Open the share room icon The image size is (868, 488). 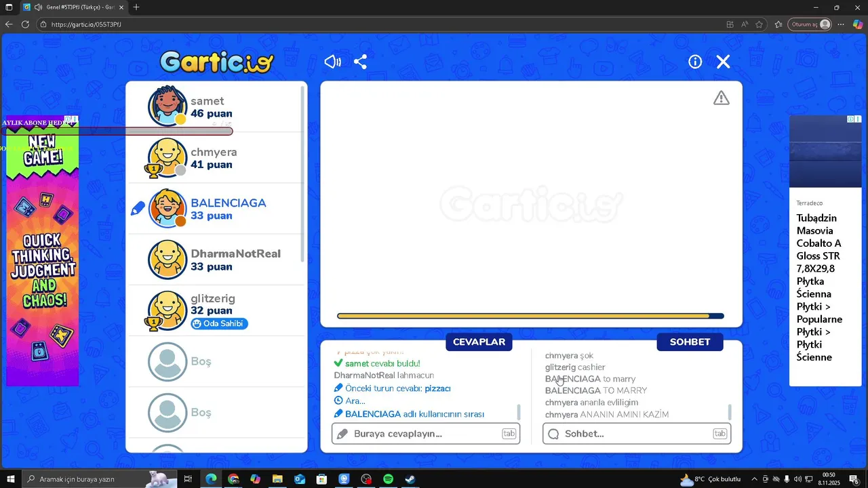click(360, 62)
